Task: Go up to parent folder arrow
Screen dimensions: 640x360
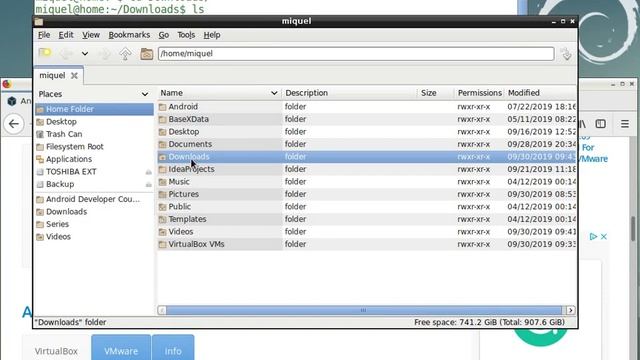Action: pos(125,53)
